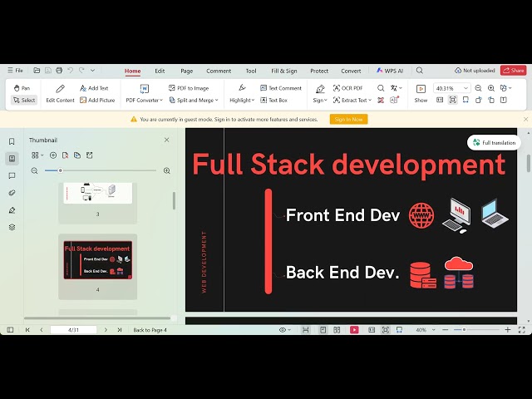Switch to the Edit tab
Image resolution: width=532 pixels, height=399 pixels.
pos(160,71)
